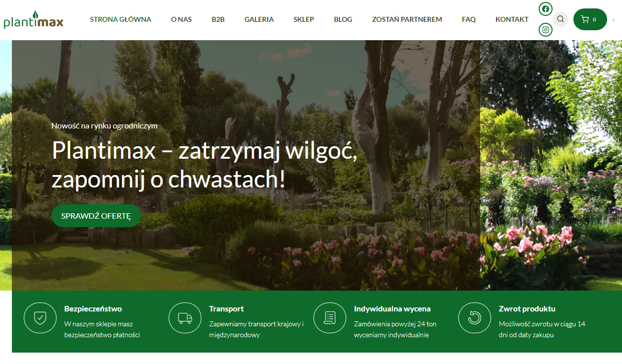Click the text about zamówienia powyżej 24 ton

pyautogui.click(x=395, y=329)
